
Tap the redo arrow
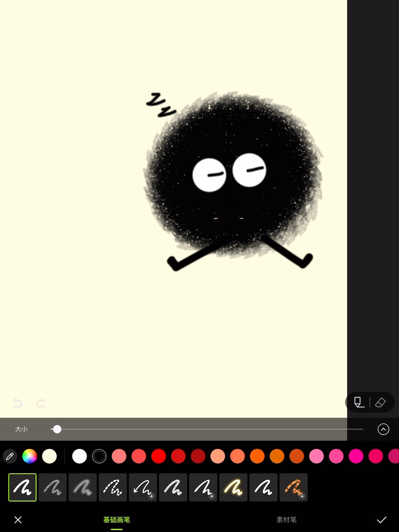point(41,403)
